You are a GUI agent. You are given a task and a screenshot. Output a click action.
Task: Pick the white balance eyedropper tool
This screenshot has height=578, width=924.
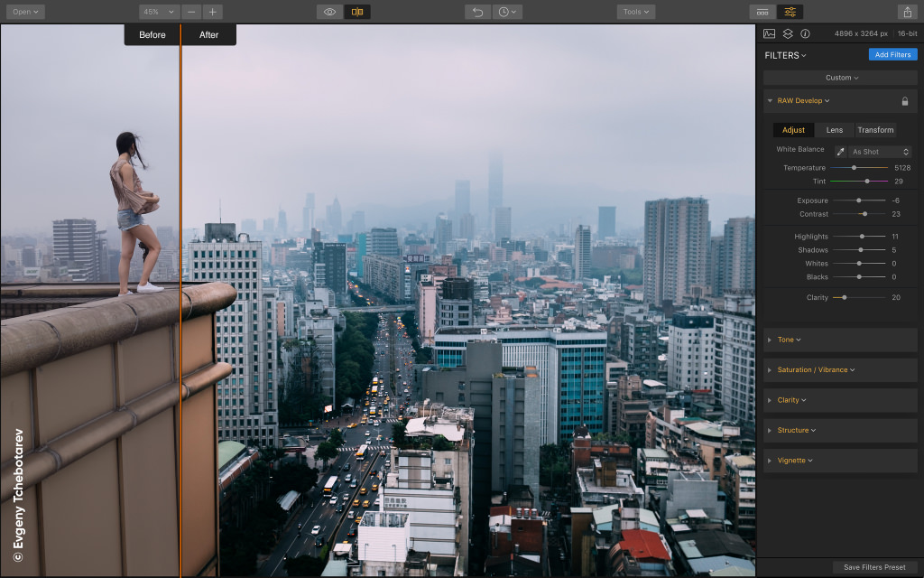tap(840, 152)
